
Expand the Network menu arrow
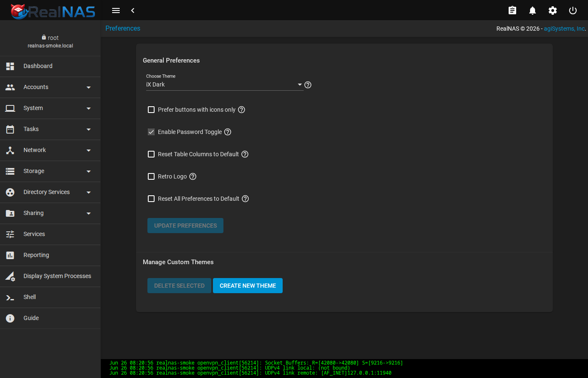pyautogui.click(x=89, y=150)
